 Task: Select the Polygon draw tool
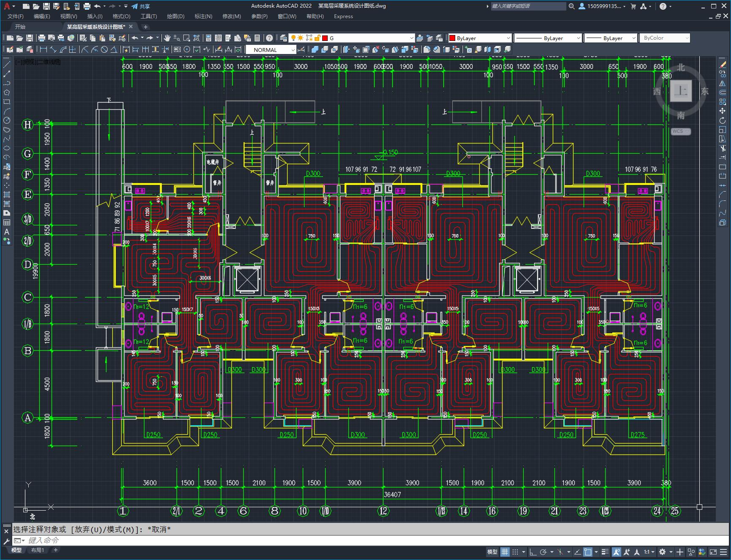pos(7,92)
